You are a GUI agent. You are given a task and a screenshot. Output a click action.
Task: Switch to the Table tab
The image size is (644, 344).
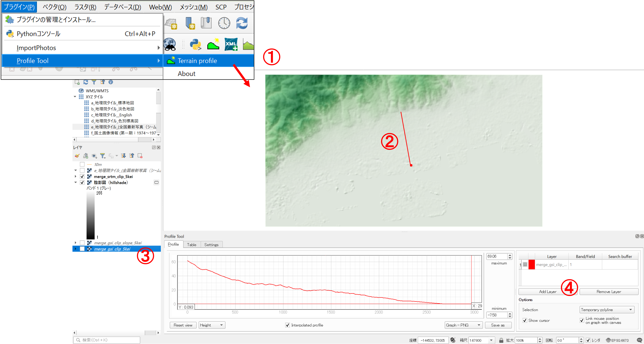(191, 245)
